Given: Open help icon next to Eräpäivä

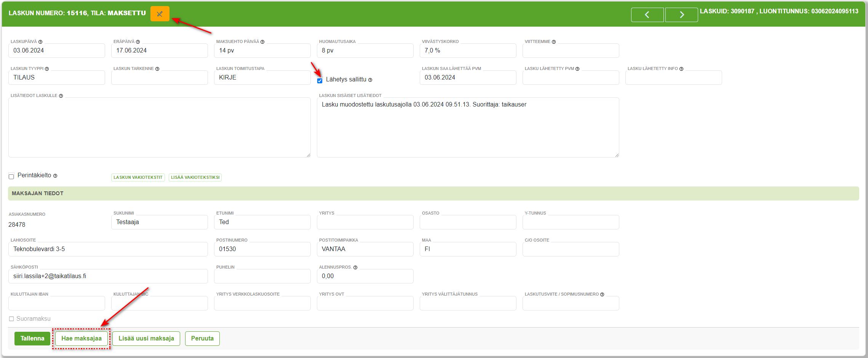Looking at the screenshot, I should tap(138, 42).
